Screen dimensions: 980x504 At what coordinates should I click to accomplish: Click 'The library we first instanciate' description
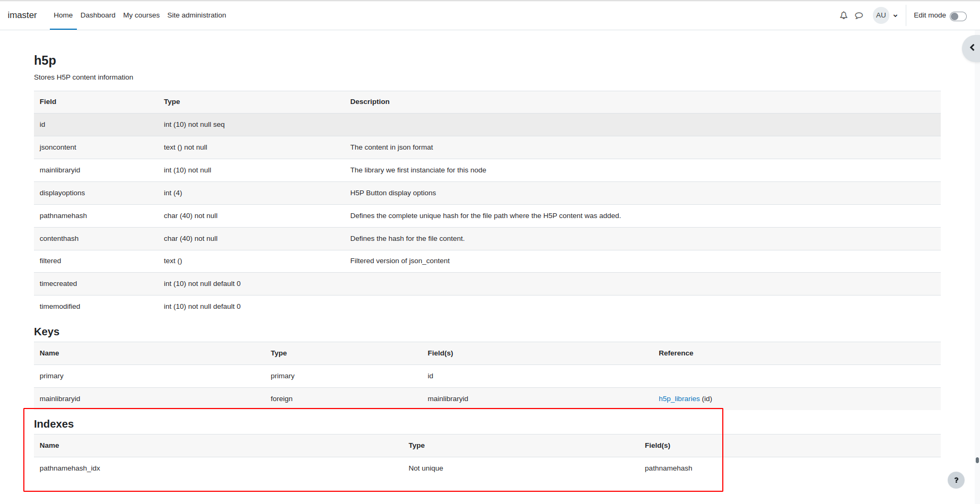coord(418,170)
